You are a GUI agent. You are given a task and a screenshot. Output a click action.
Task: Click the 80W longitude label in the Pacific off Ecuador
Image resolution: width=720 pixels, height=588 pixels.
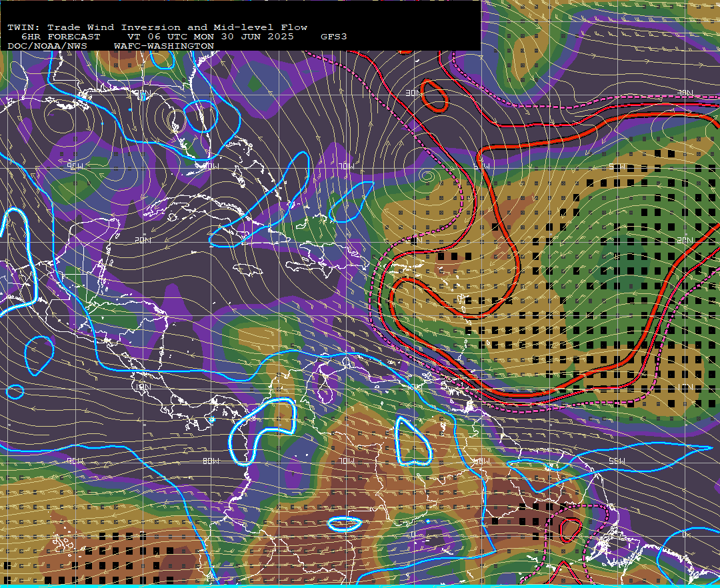pos(211,461)
